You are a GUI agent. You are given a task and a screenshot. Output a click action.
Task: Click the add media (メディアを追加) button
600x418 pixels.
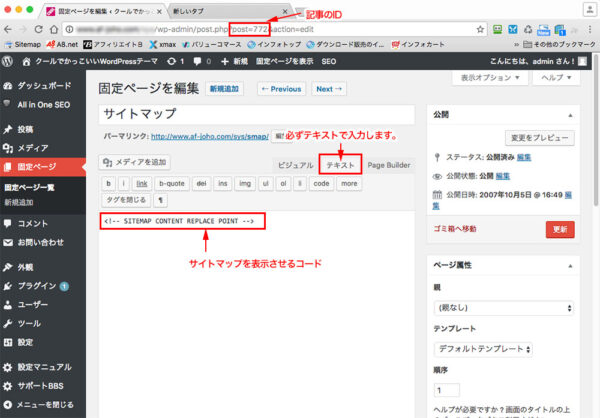(x=135, y=162)
